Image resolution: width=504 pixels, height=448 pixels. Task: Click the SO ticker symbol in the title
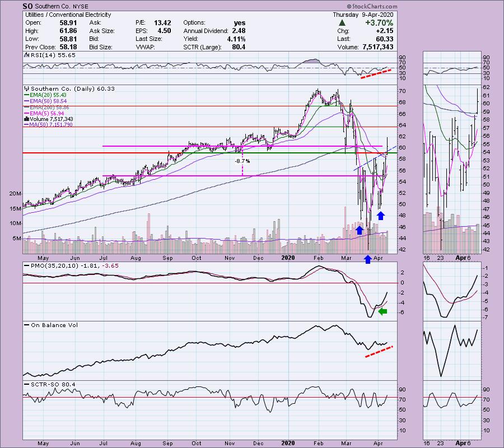[x=27, y=6]
